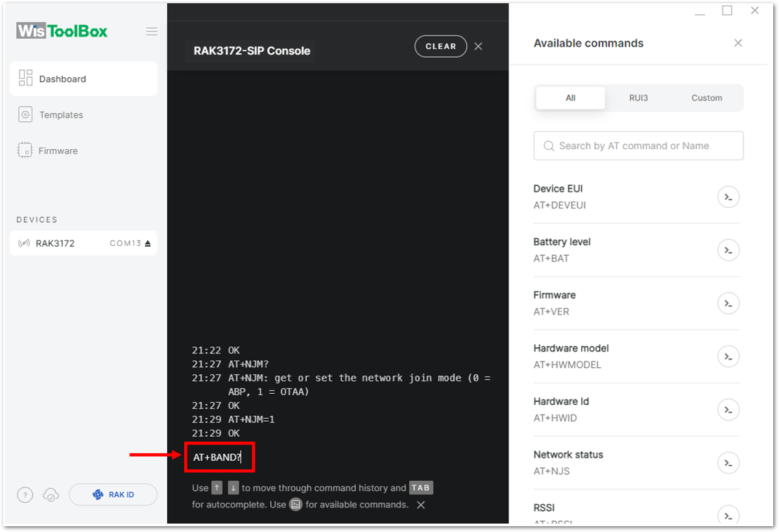779x532 pixels.
Task: Run the Hardware Id command icon
Action: 728,410
